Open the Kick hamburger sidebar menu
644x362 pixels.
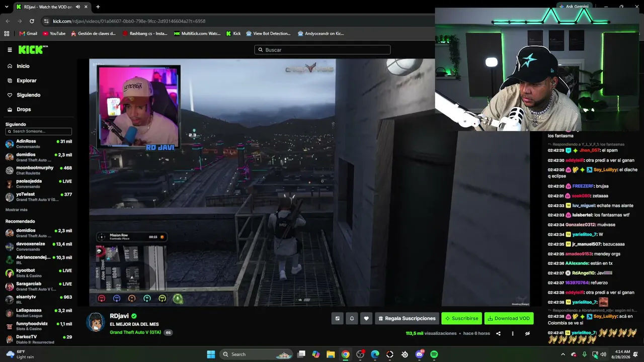pos(10,50)
